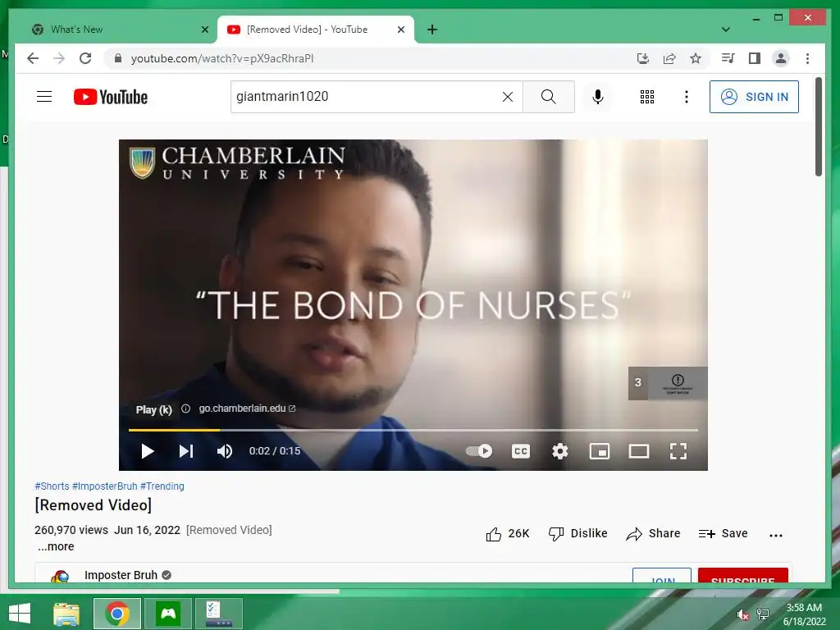Open Chrome three-dot menu
Image resolution: width=840 pixels, height=630 pixels.
807,58
